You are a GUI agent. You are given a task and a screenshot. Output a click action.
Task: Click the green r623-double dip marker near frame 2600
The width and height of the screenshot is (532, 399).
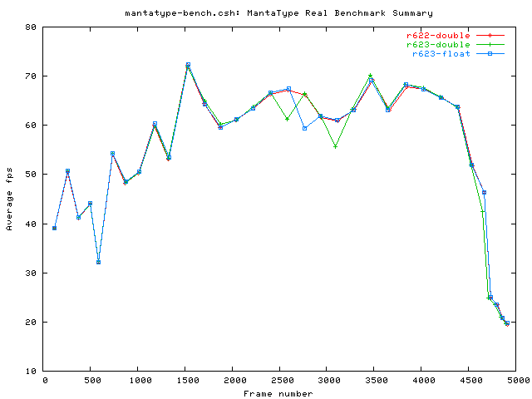tap(287, 119)
